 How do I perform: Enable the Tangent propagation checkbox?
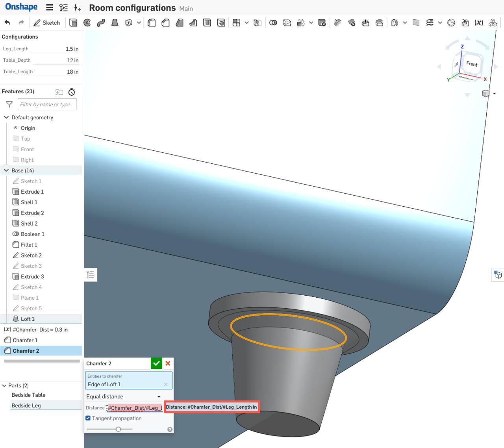coord(88,418)
